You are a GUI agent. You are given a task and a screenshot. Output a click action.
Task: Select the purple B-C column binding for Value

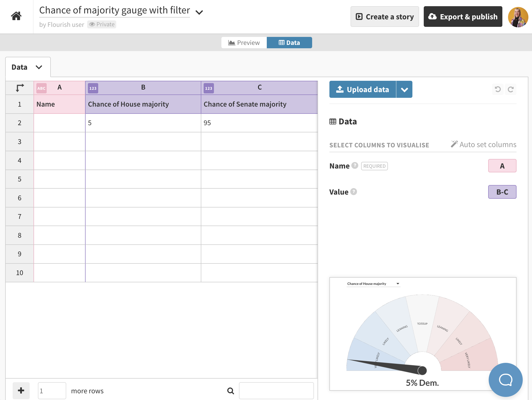pyautogui.click(x=502, y=192)
